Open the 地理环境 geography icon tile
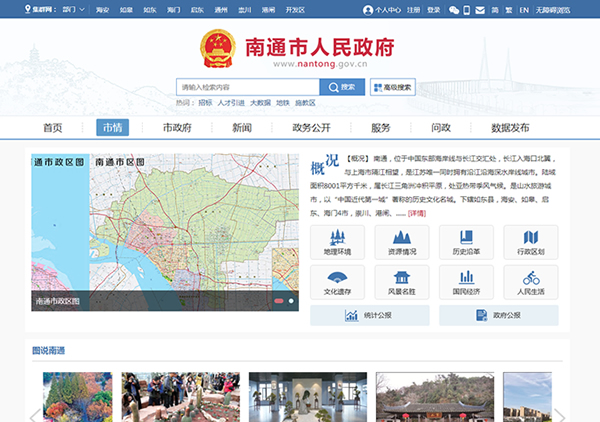Screen dimensions: 600x422 click(337, 242)
